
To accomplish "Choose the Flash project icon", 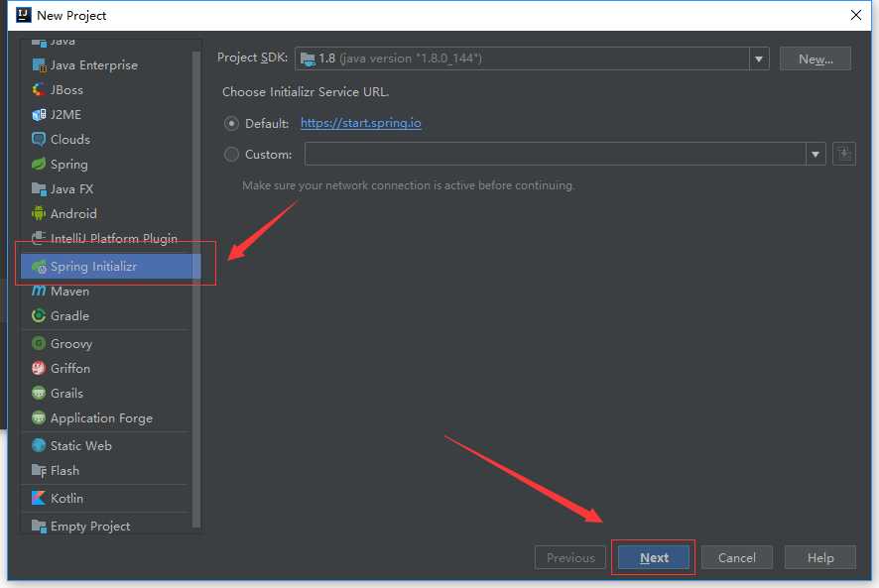I will click(x=39, y=470).
